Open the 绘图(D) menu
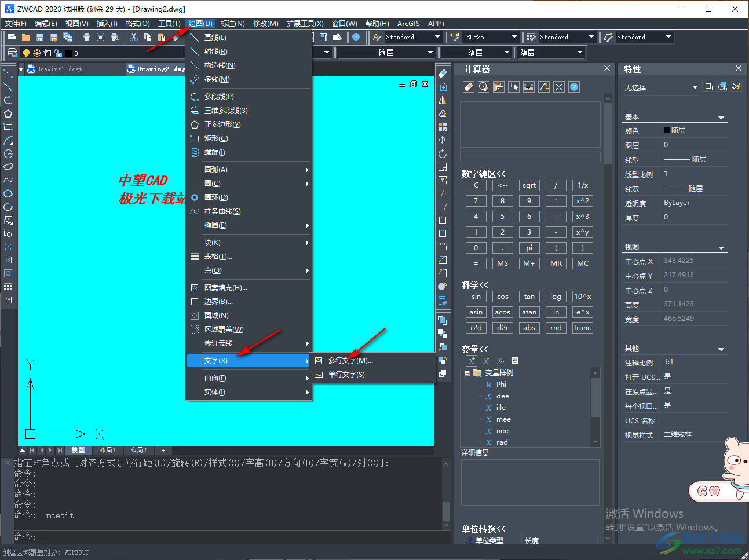749x560 pixels. click(x=200, y=24)
